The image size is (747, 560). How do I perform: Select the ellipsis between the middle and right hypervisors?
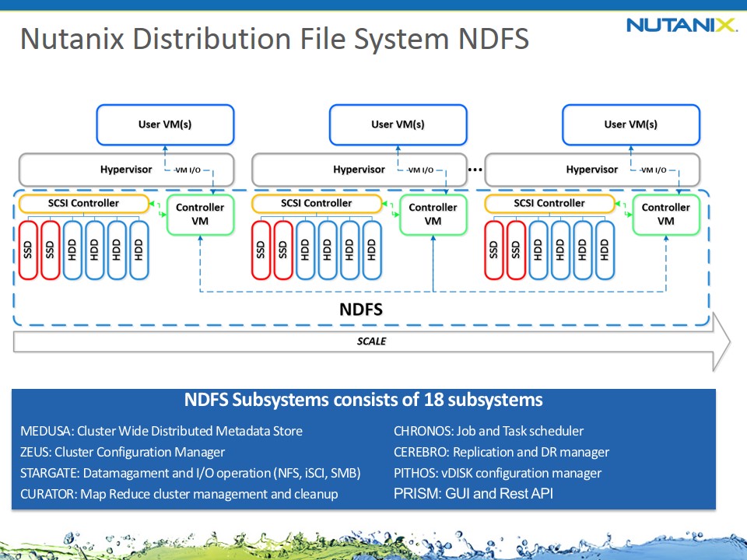(x=475, y=170)
